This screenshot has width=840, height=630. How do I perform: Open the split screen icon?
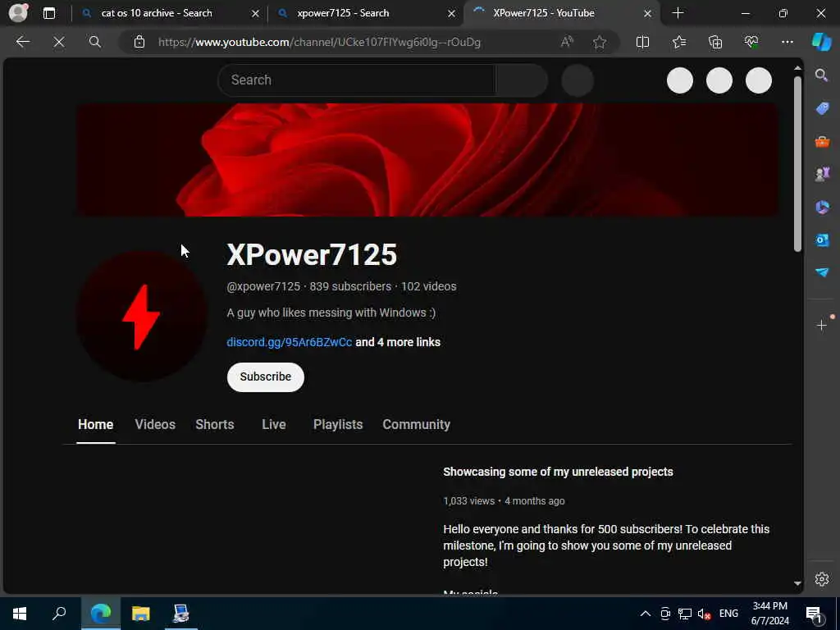pos(642,42)
